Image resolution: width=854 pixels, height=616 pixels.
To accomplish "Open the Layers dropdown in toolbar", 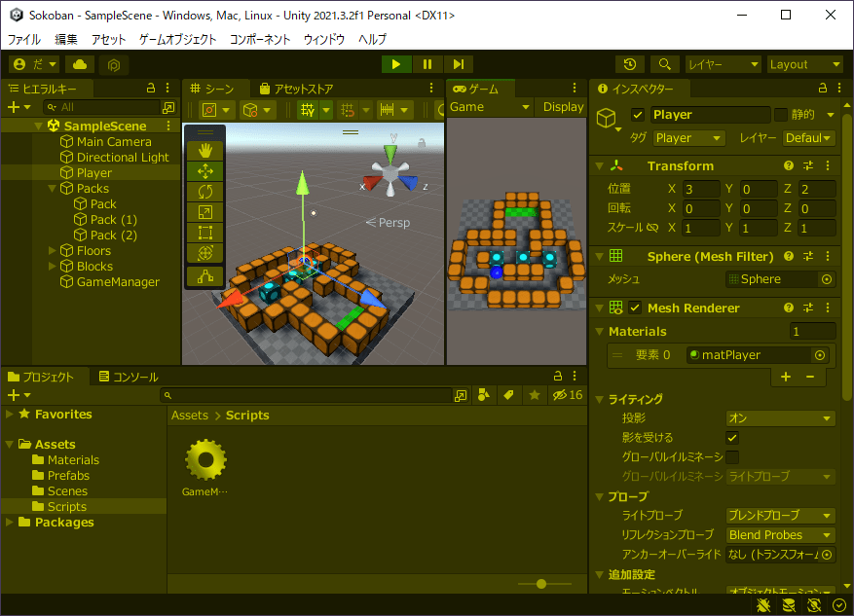I will (x=723, y=64).
